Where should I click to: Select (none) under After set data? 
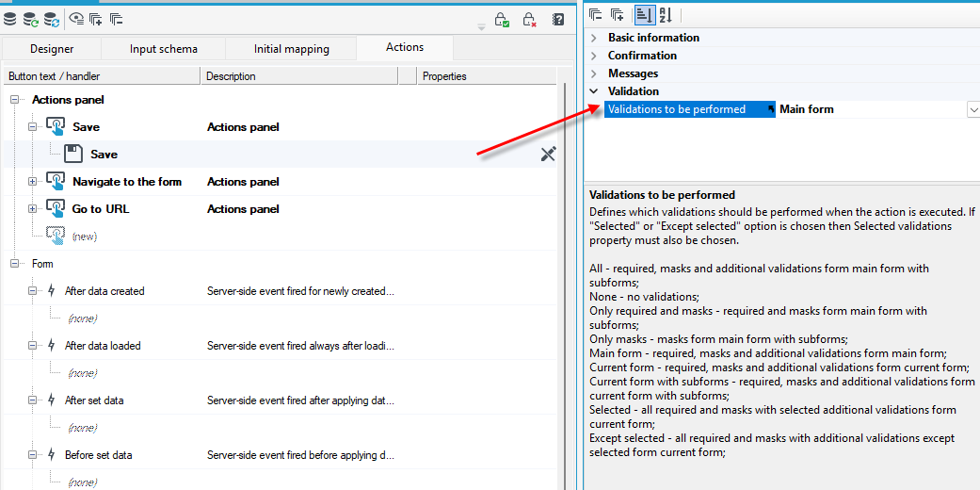coord(82,428)
